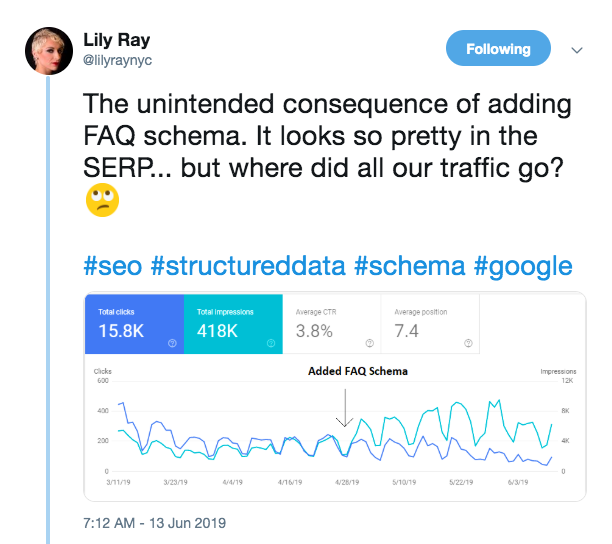Click help icon on Average CTR card

[369, 342]
